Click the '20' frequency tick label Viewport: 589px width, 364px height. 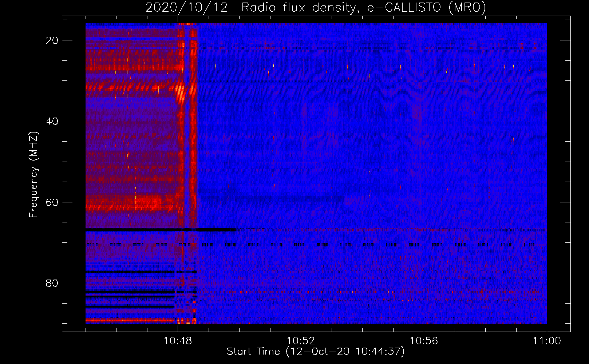click(x=52, y=40)
